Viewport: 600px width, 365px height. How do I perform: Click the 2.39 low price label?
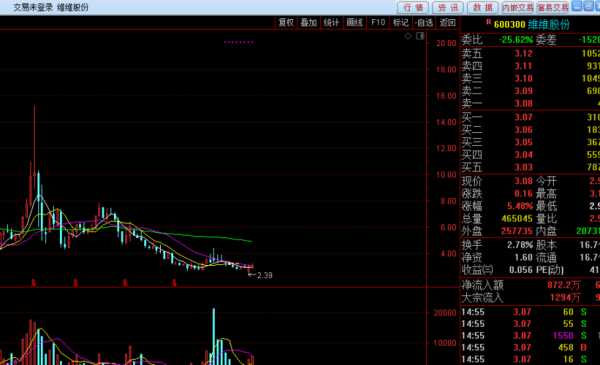click(x=264, y=275)
